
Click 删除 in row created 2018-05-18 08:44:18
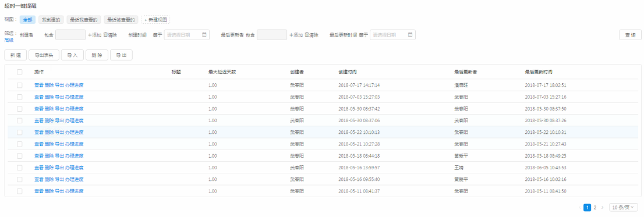coord(49,156)
